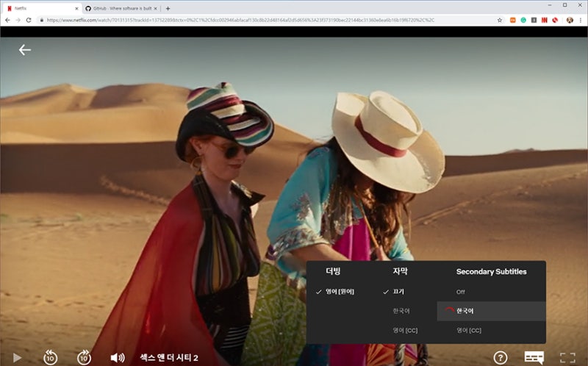Screen dimensions: 588x366
Task: Rewind 10 seconds in the player
Action: [50, 357]
